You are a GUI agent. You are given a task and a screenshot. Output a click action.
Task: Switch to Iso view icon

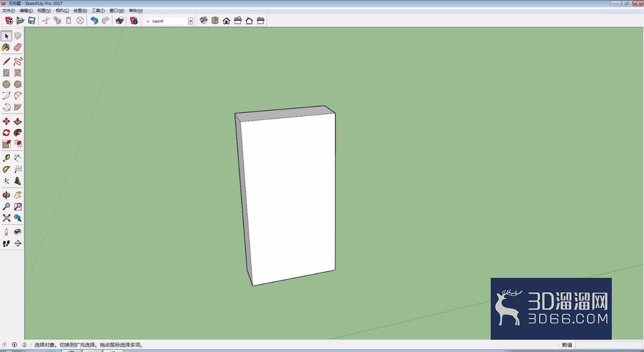coord(204,21)
